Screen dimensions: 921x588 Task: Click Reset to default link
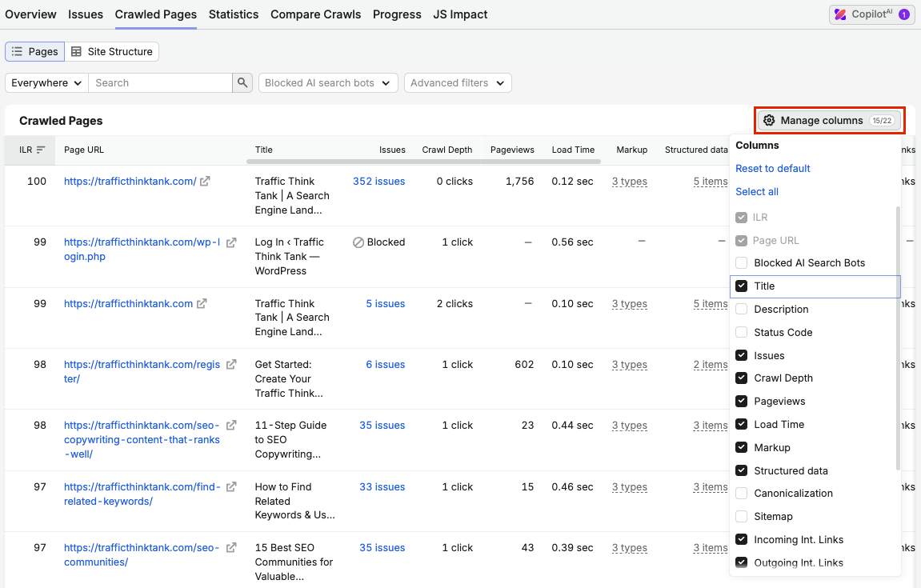click(772, 169)
